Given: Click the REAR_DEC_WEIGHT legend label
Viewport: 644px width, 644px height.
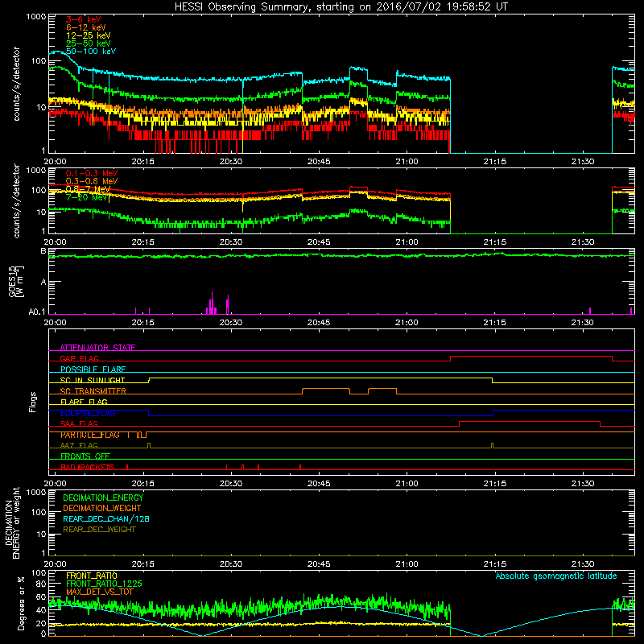Looking at the screenshot, I should click(99, 530).
